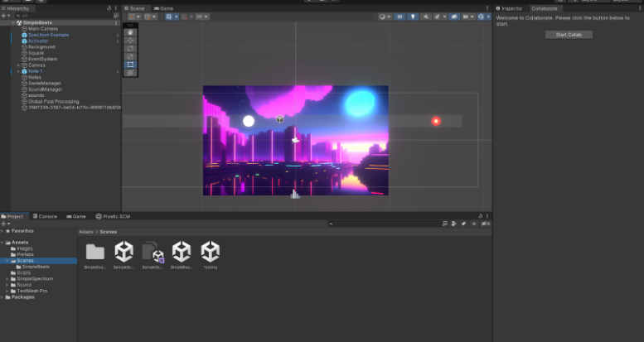Focus the Project search field
Screen dimensions: 644x342
pyautogui.click(x=385, y=224)
